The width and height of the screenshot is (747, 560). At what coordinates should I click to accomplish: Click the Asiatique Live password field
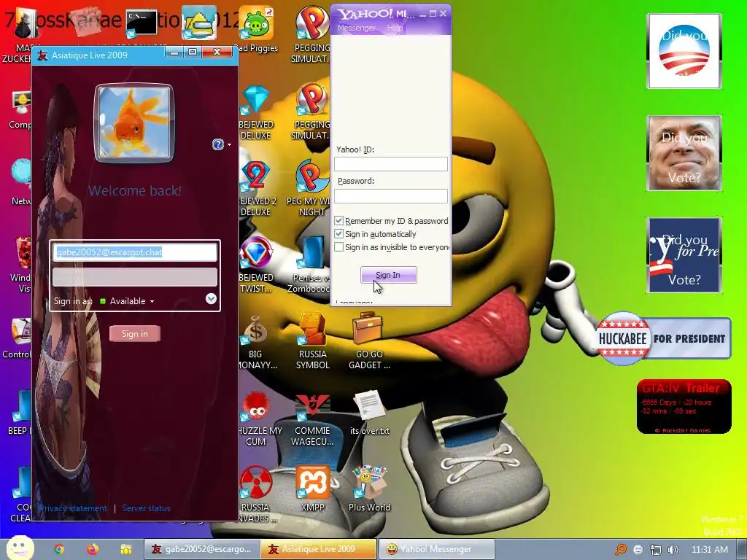135,277
